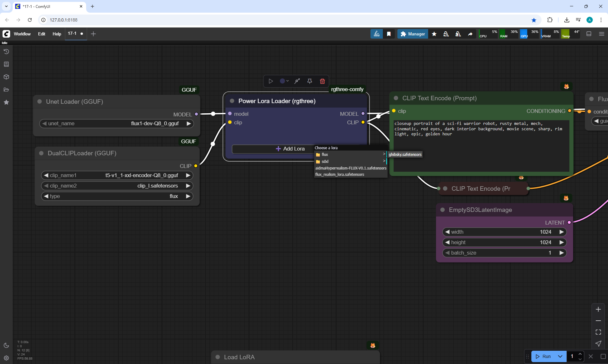Toggle dark theme moon icon
The image size is (608, 364).
click(6, 345)
